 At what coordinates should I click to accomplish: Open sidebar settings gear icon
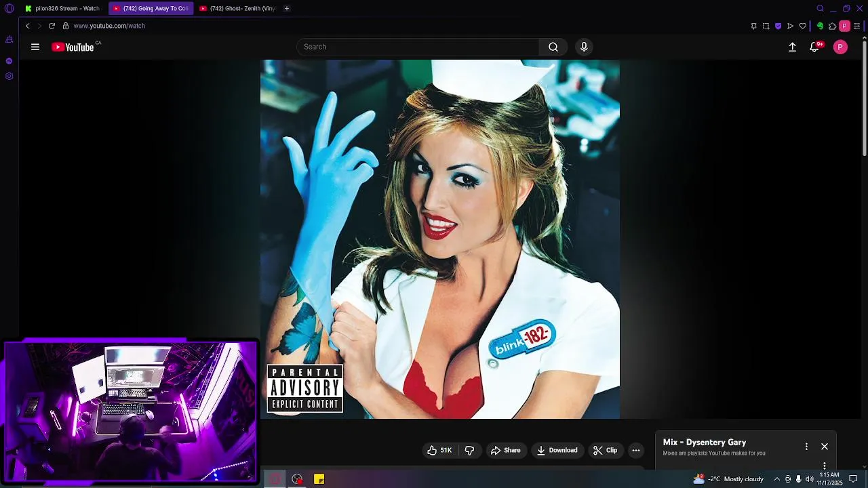click(9, 76)
